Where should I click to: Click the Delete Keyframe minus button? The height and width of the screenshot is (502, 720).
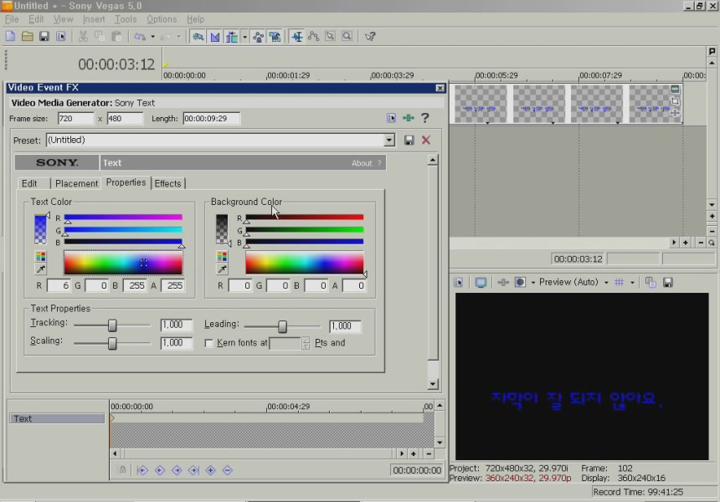click(227, 470)
